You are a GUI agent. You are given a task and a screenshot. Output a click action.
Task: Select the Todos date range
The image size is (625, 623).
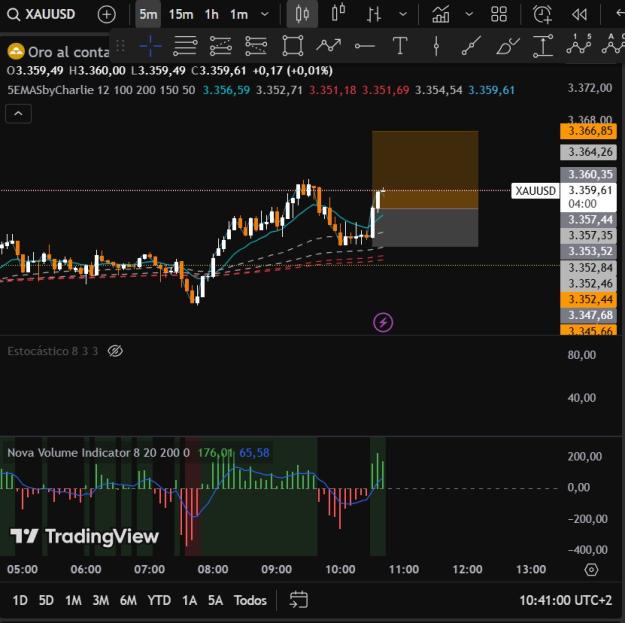(250, 600)
